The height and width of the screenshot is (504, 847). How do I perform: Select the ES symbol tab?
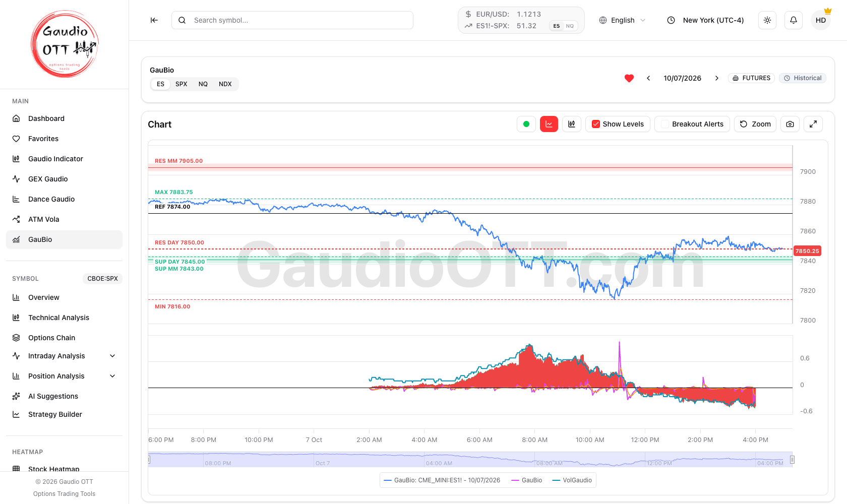pos(160,84)
